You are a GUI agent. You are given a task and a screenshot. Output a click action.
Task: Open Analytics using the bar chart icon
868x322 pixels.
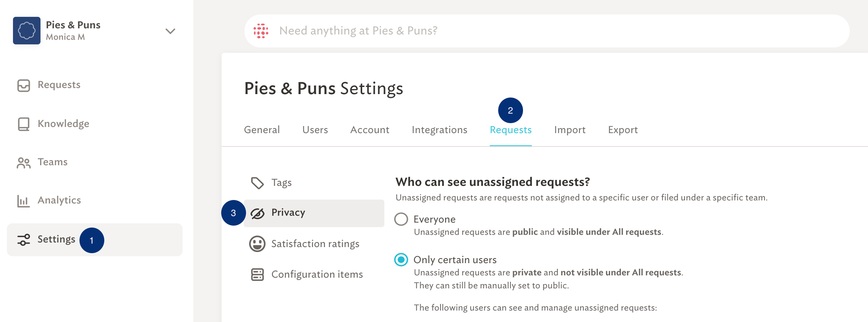click(x=24, y=201)
